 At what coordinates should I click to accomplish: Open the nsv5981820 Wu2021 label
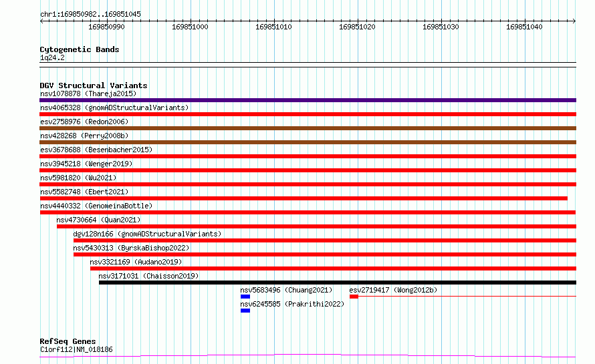[x=78, y=178]
